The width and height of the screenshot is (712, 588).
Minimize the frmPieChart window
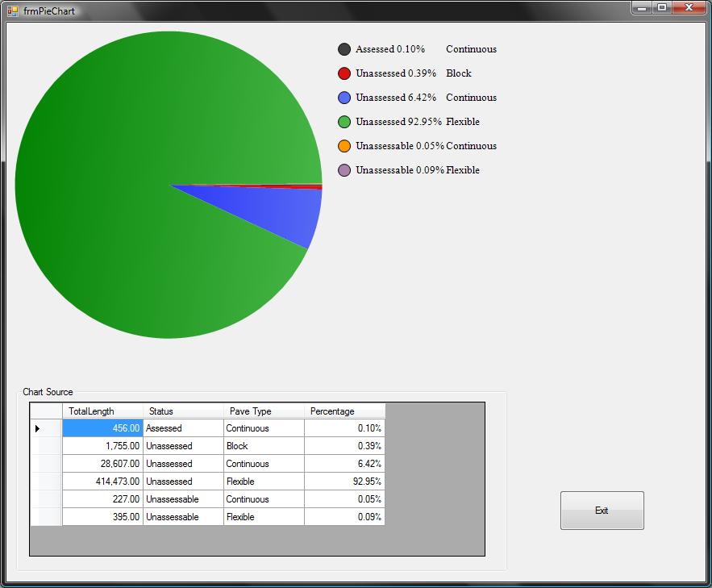[x=642, y=8]
